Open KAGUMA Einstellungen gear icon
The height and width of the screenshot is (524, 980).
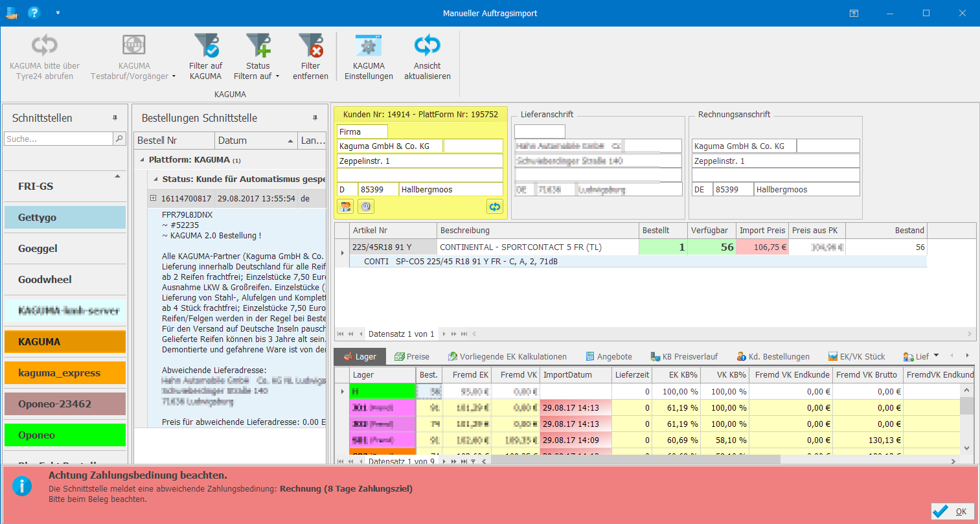369,45
